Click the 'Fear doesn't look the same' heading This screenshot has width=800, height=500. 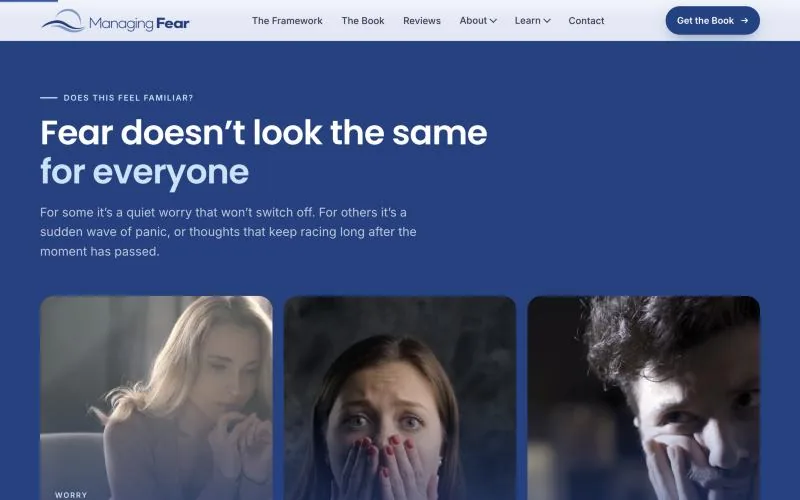point(264,133)
